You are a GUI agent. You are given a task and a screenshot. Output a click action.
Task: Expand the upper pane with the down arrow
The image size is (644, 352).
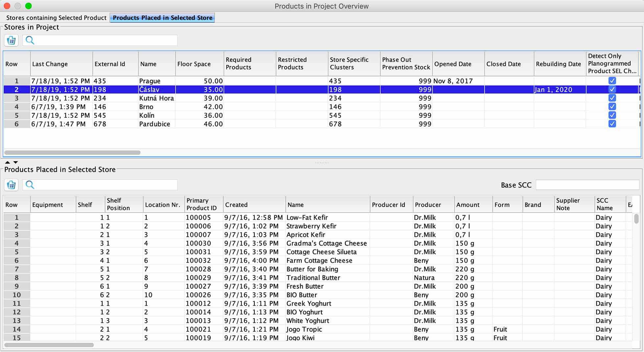[x=15, y=162]
